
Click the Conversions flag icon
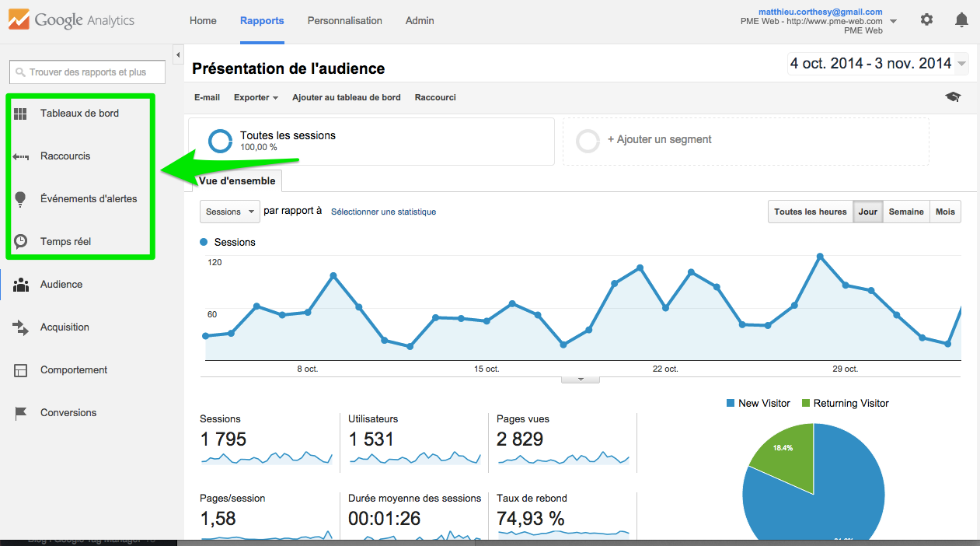tap(21, 413)
